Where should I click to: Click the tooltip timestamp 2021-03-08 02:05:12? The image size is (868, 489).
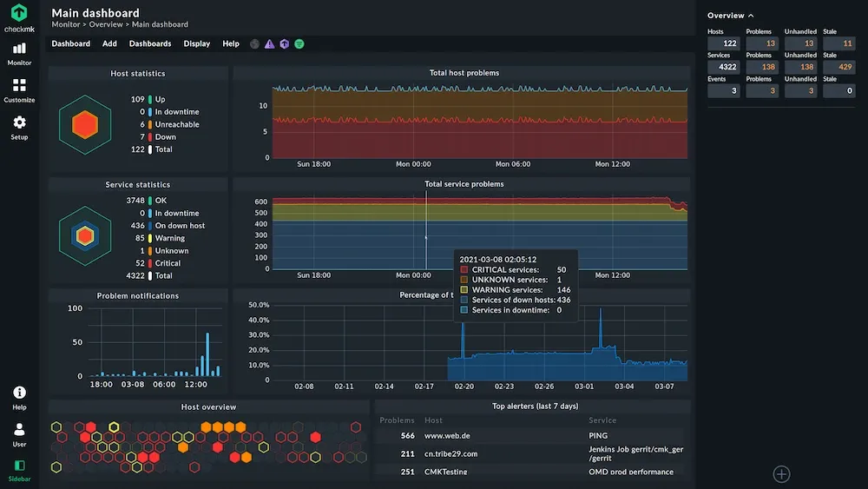click(x=497, y=259)
